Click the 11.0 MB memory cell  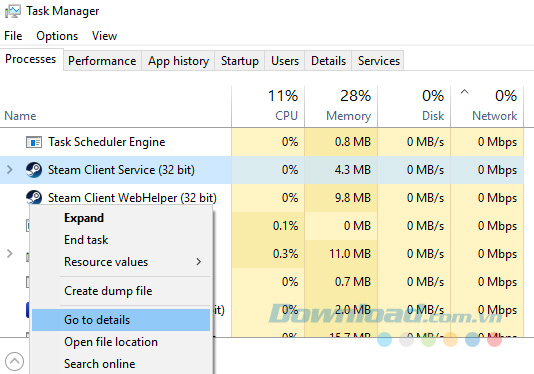[341, 254]
